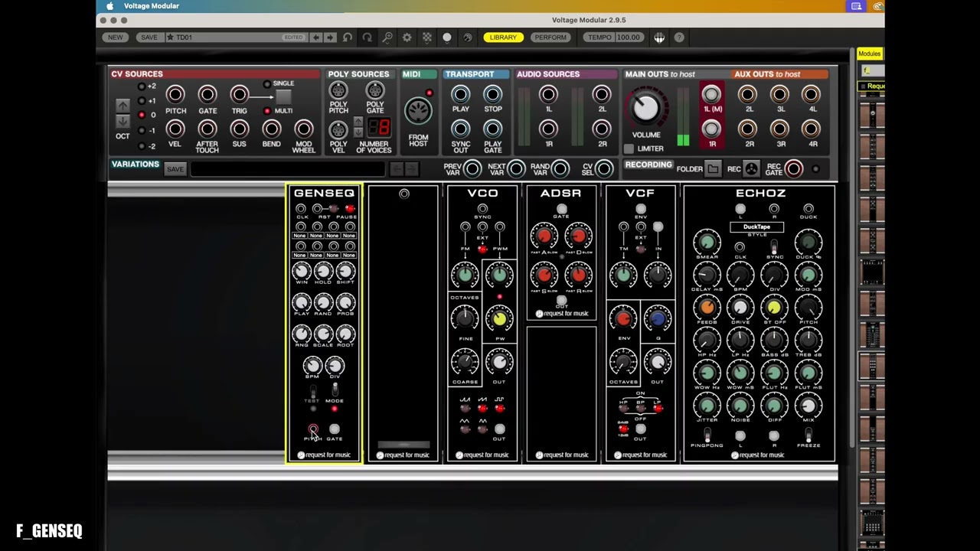The image size is (980, 551).
Task: Click the Aux Outs 4R jack
Action: [812, 129]
